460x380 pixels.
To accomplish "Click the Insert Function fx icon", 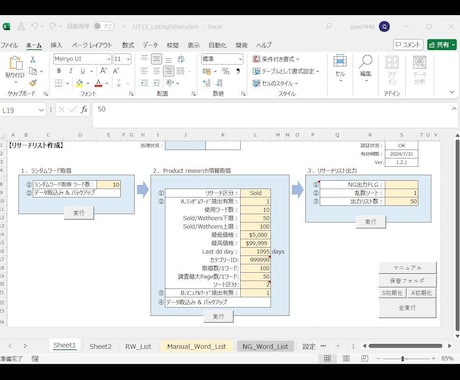I will (x=84, y=109).
